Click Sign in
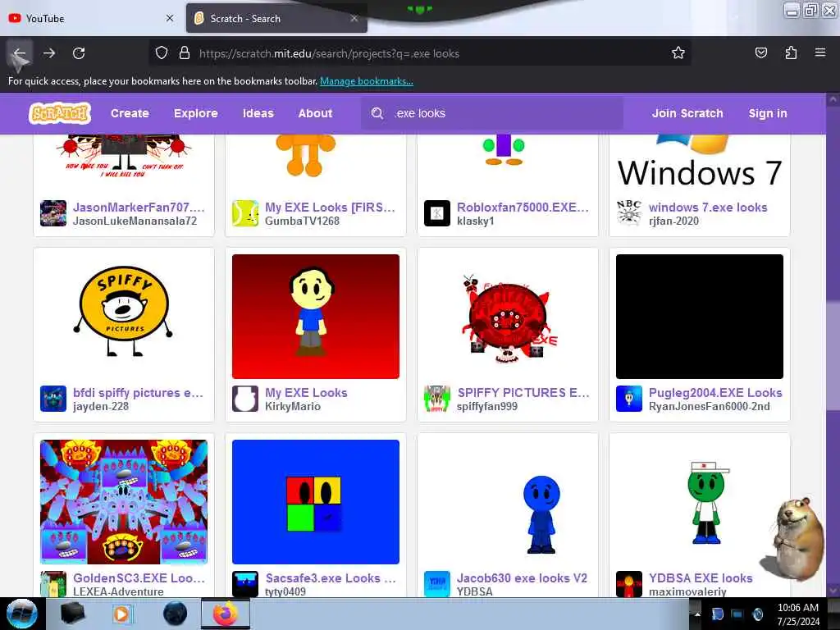The width and height of the screenshot is (840, 630). pyautogui.click(x=768, y=113)
